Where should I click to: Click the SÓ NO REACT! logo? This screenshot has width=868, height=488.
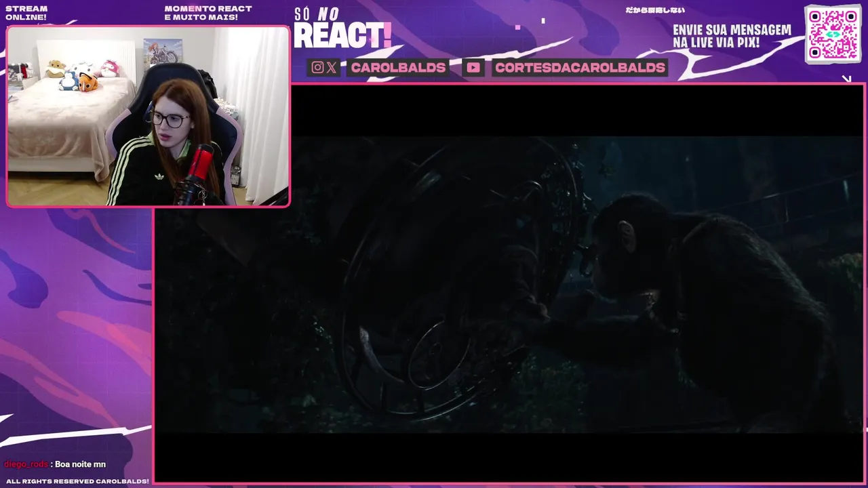pyautogui.click(x=342, y=28)
